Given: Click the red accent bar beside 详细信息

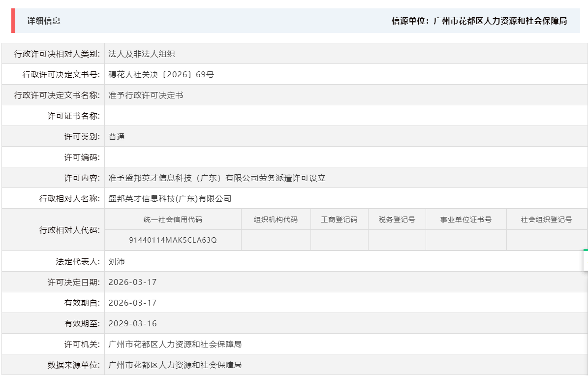Looking at the screenshot, I should [12, 22].
